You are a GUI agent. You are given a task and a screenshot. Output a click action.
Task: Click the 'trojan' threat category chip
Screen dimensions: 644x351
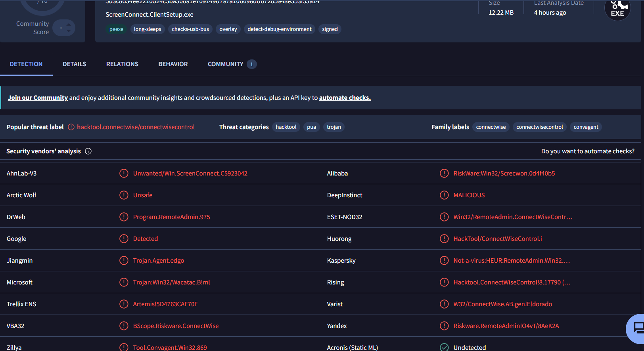point(334,127)
